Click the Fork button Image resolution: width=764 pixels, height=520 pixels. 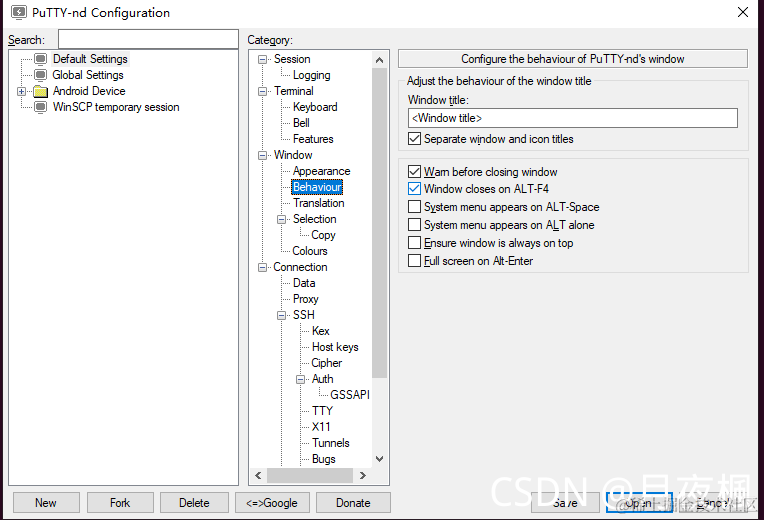(x=120, y=502)
